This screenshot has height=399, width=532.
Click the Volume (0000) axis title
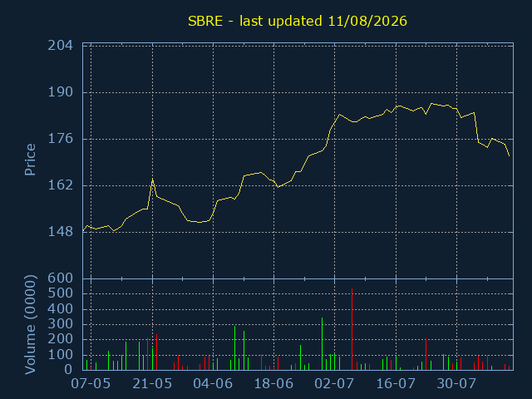tap(30, 325)
